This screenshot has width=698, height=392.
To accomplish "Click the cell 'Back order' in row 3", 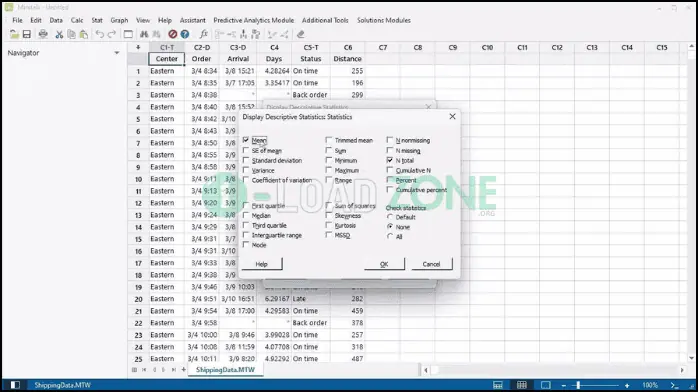I will click(x=310, y=95).
